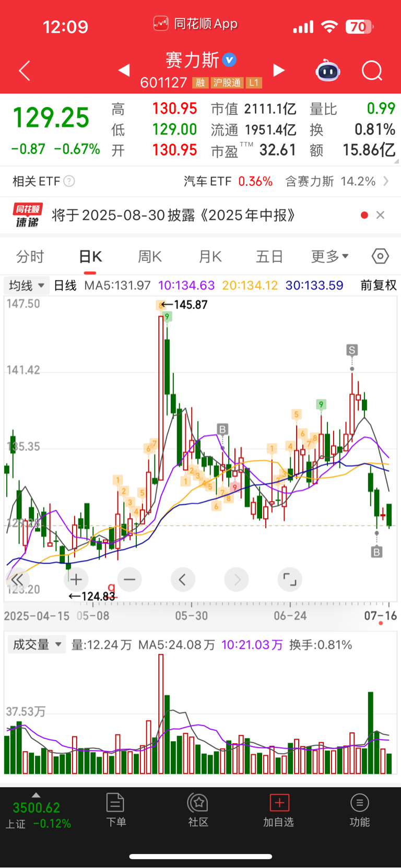
Task: Tap the B marker under latest candle
Action: click(376, 552)
